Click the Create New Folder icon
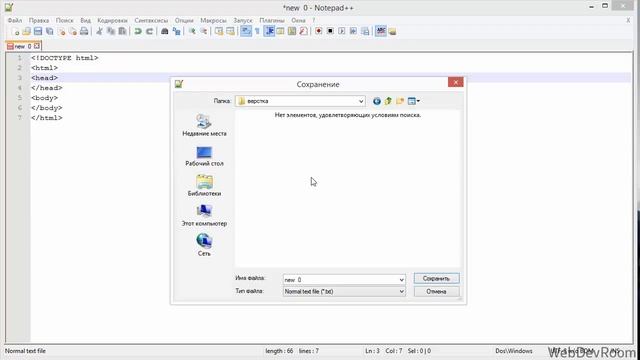The width and height of the screenshot is (640, 360). pos(400,101)
